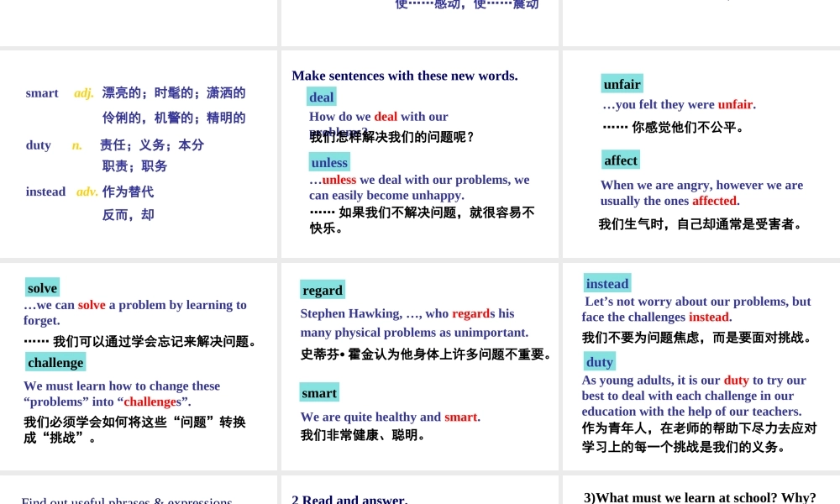Click the highlighted 'duty' label
The width and height of the screenshot is (840, 504).
[x=600, y=361]
